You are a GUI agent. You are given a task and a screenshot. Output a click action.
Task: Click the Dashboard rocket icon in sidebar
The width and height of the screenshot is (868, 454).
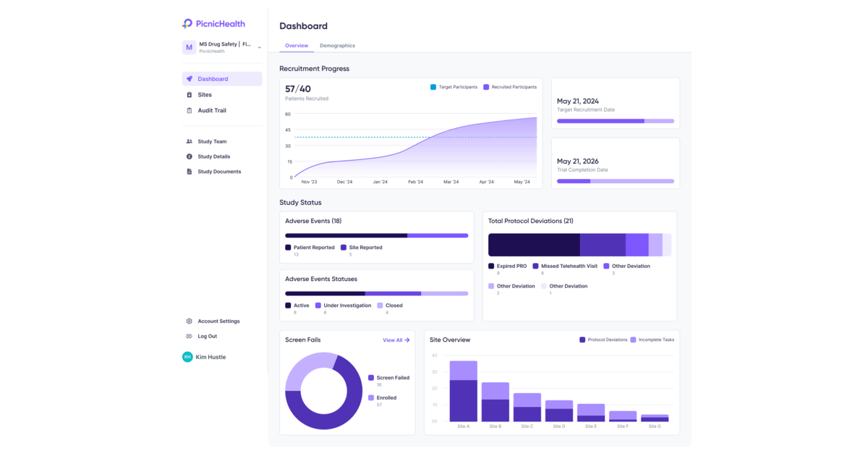pyautogui.click(x=190, y=79)
